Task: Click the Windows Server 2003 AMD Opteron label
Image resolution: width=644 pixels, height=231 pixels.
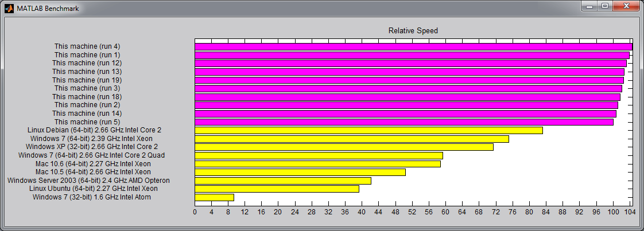Action: (89, 181)
